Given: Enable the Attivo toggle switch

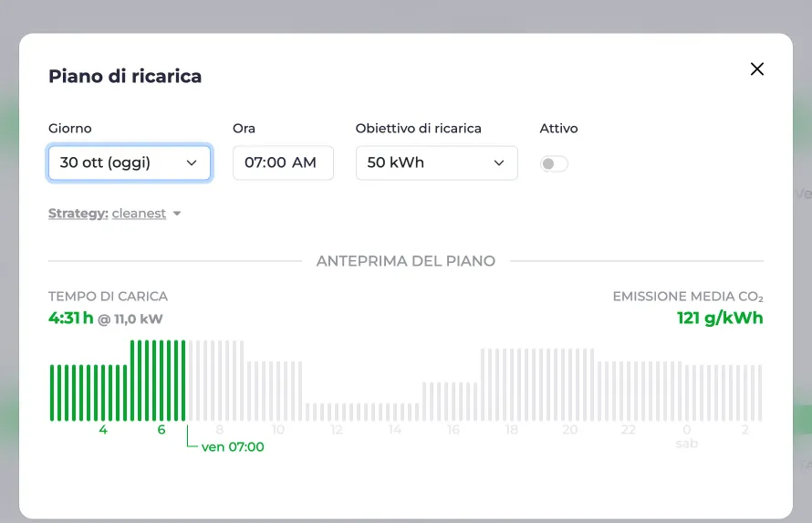Looking at the screenshot, I should [554, 163].
